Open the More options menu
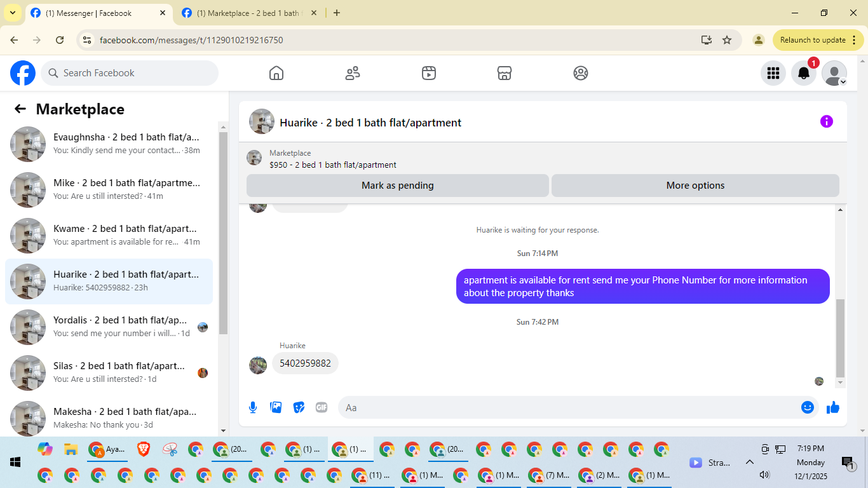 pyautogui.click(x=695, y=186)
